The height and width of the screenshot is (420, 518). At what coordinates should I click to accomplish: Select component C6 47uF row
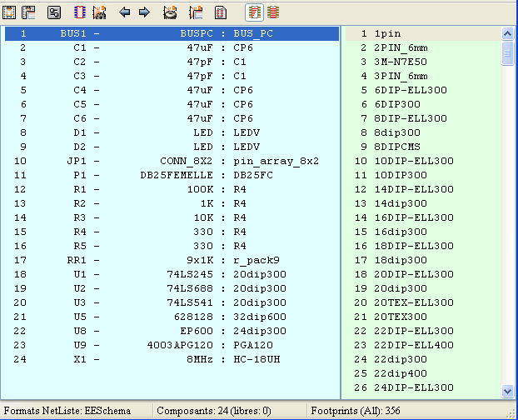coord(172,118)
